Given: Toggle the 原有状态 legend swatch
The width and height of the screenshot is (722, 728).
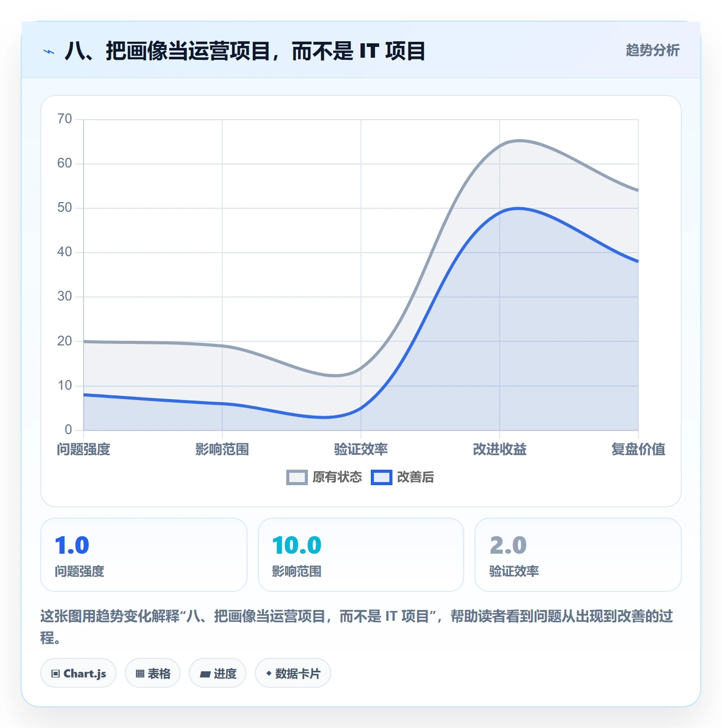Looking at the screenshot, I should pyautogui.click(x=297, y=477).
